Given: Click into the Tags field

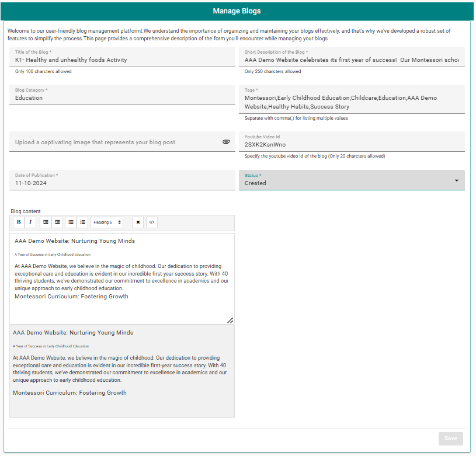Looking at the screenshot, I should click(352, 99).
